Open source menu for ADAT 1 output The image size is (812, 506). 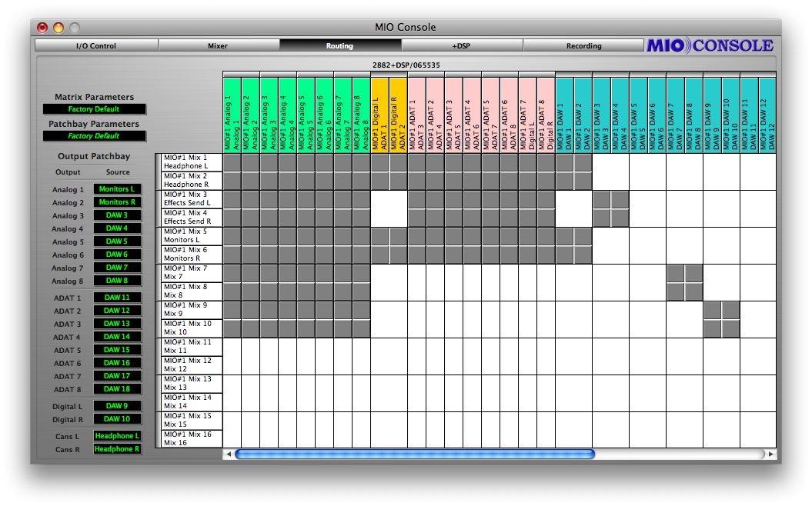(117, 298)
